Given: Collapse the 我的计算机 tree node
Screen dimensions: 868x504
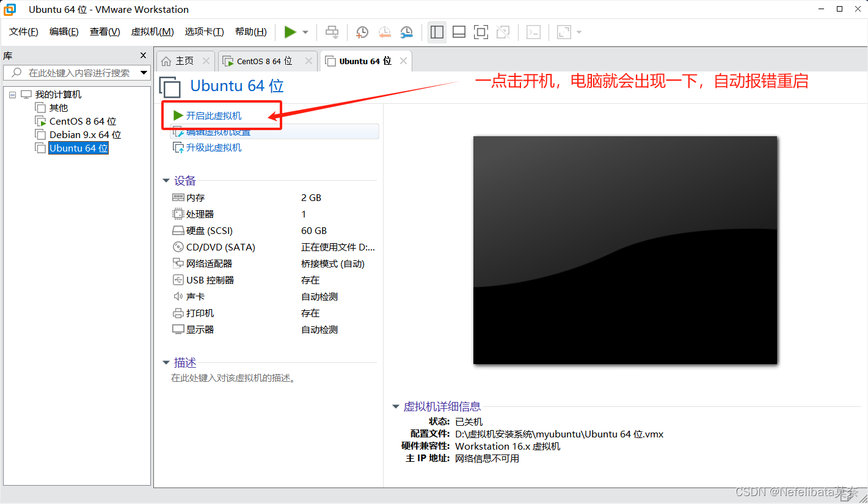Looking at the screenshot, I should coord(12,95).
